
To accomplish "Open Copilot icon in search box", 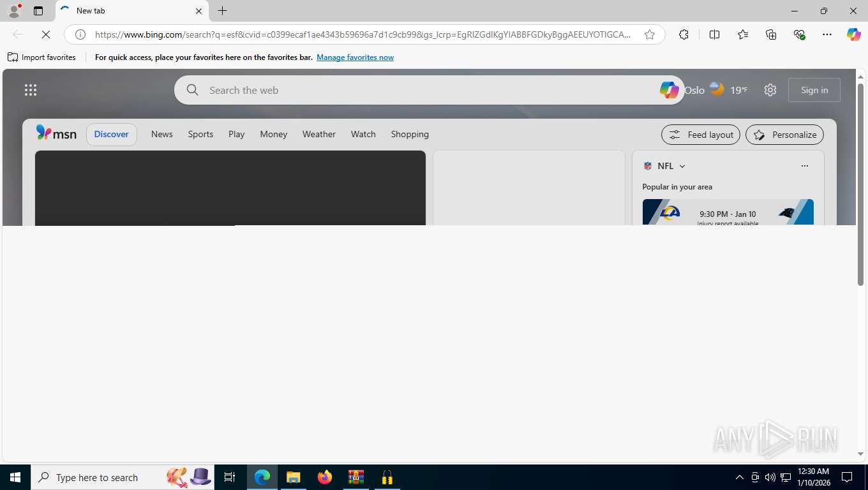I will click(669, 90).
